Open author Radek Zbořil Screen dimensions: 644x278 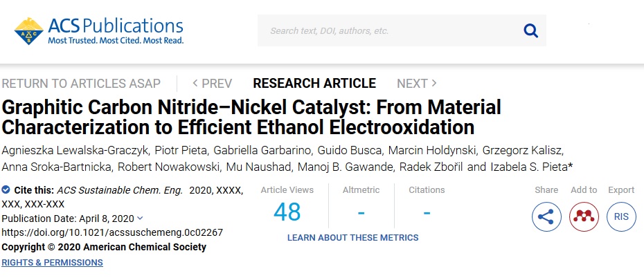442,167
